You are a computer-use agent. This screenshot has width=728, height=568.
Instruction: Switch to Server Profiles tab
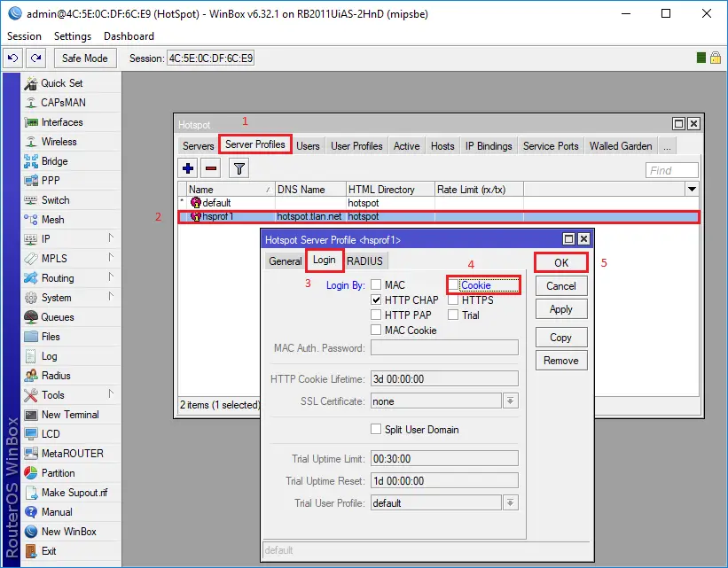[254, 144]
